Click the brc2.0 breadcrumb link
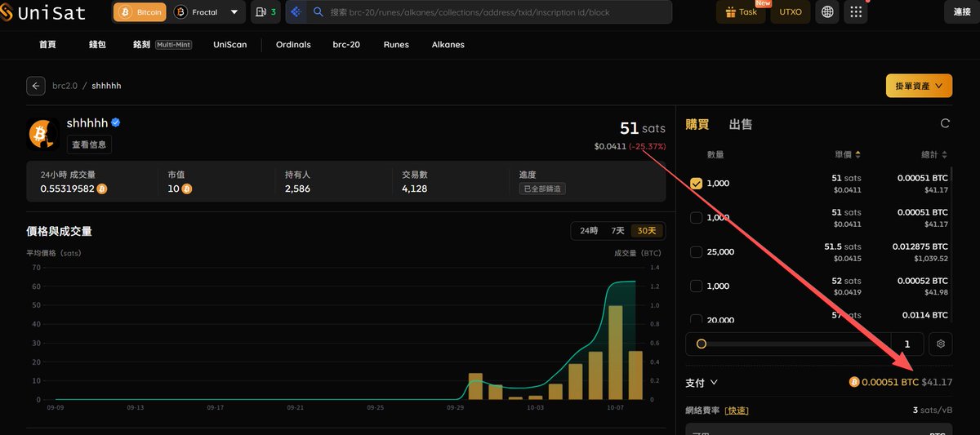This screenshot has height=435, width=980. [x=65, y=86]
